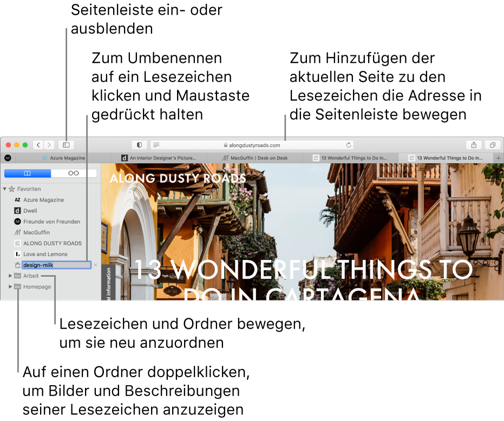Select the Arbeit folder
This screenshot has width=504, height=421.
pyautogui.click(x=31, y=276)
